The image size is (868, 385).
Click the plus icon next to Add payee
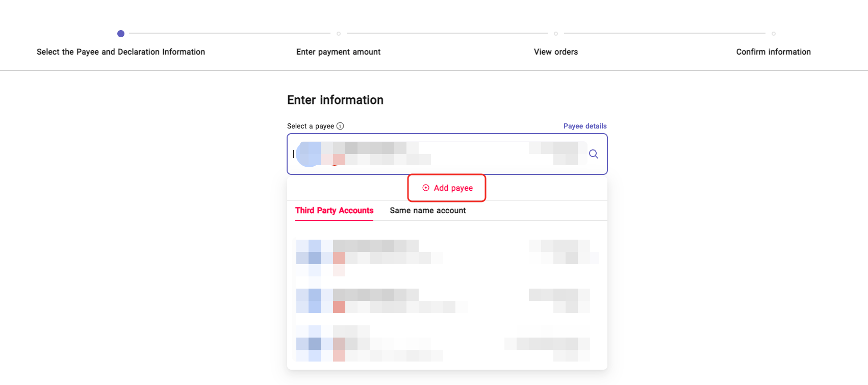pos(426,188)
